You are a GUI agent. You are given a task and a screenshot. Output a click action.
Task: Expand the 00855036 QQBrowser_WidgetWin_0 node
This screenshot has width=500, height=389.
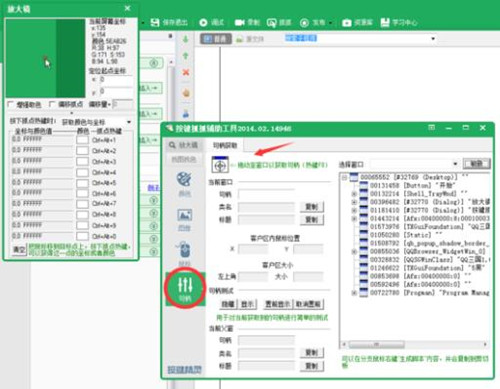point(354,252)
